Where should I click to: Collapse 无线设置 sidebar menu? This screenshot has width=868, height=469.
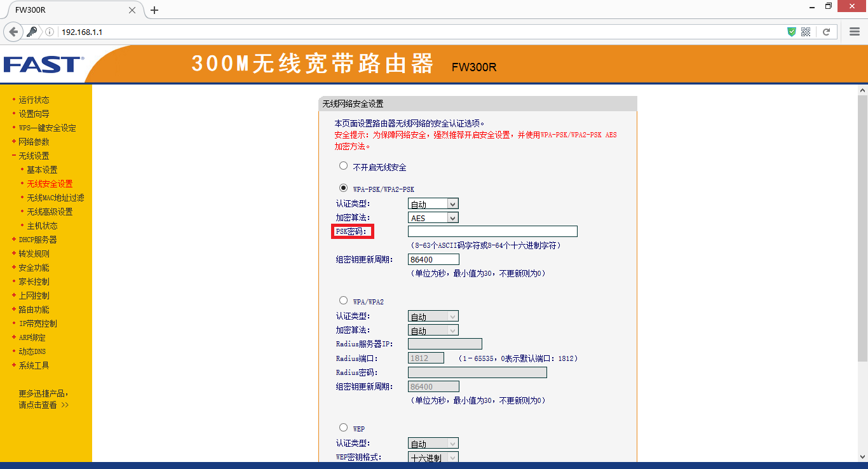point(34,156)
